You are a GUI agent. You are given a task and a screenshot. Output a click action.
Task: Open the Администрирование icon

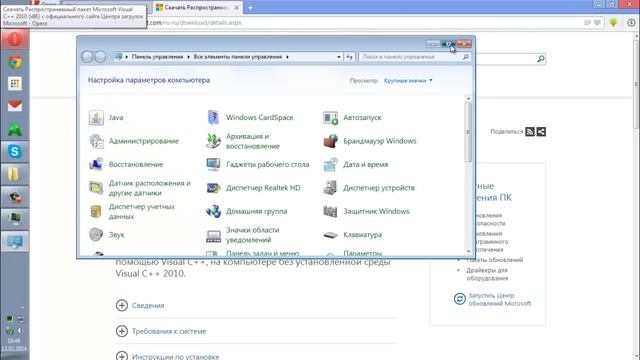96,141
